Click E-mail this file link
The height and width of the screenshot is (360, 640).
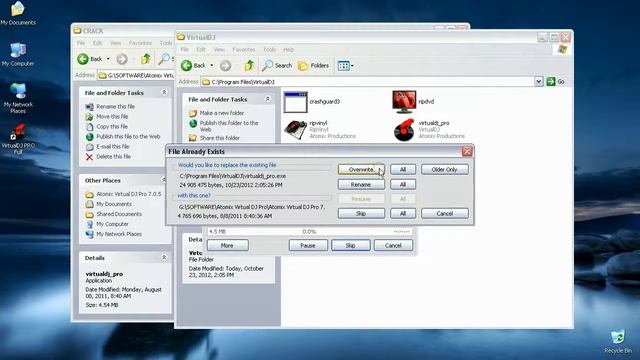click(113, 146)
